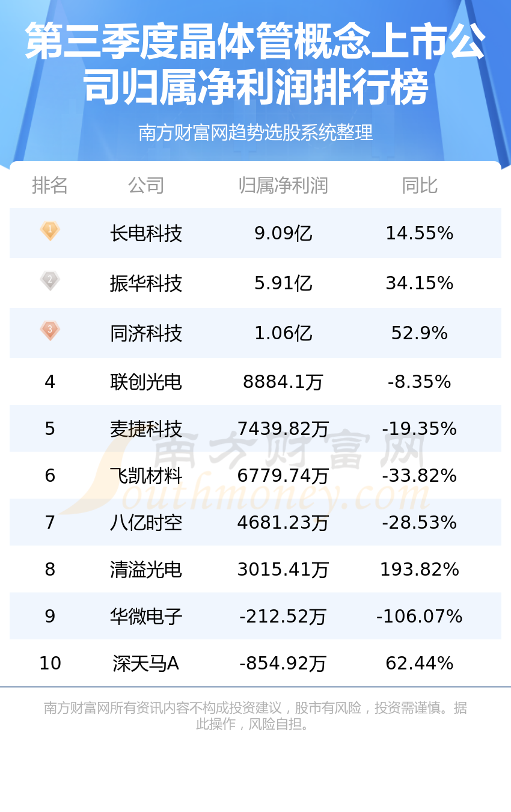511x812 pixels.
Task: Click the gold rank 1 medal icon
Action: (x=50, y=231)
